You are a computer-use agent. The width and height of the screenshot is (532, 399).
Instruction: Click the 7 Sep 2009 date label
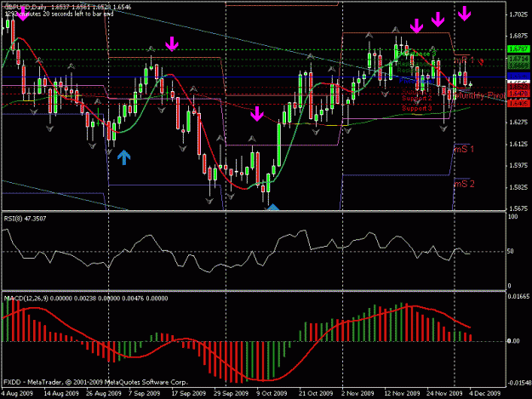tap(144, 393)
